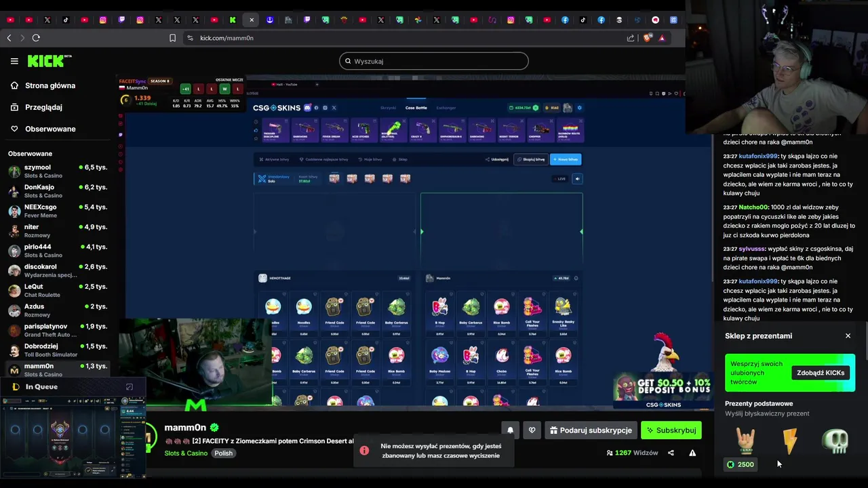This screenshot has width=868, height=488.
Task: Select mamm0n in followed list
Action: (58, 369)
